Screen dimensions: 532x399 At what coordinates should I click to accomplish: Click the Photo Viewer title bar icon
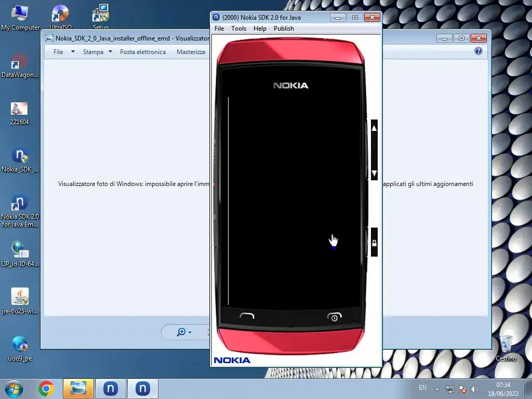point(49,38)
